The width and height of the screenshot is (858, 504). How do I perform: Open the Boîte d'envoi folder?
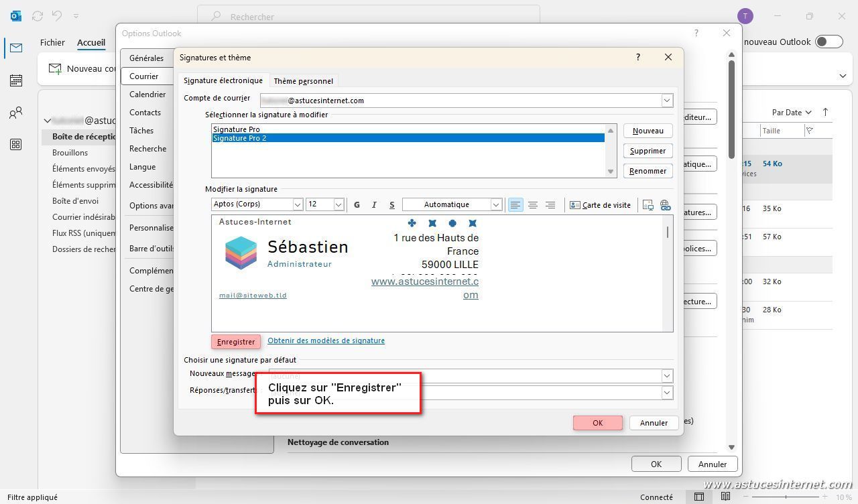tap(76, 201)
